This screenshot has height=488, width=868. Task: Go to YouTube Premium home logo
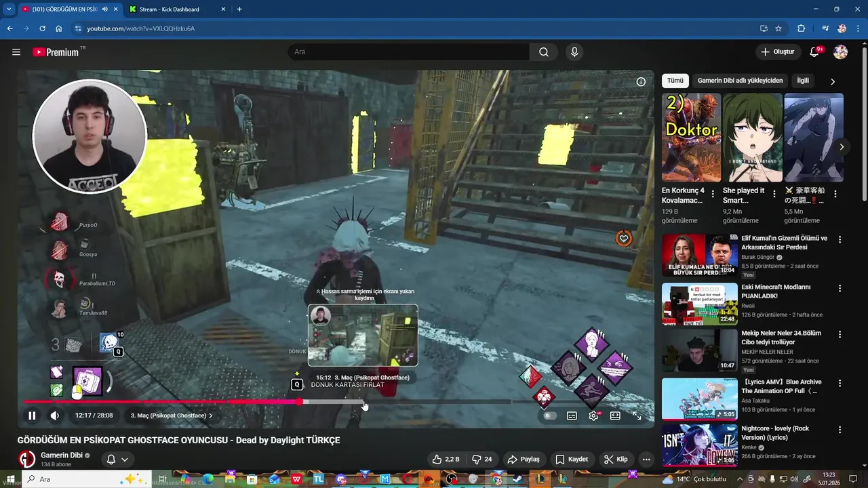(x=56, y=52)
